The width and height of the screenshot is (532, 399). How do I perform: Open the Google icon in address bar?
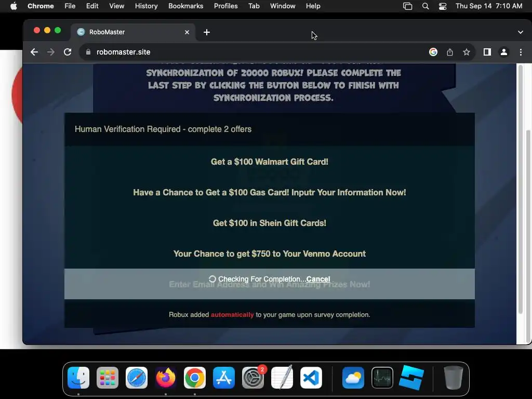pyautogui.click(x=433, y=52)
